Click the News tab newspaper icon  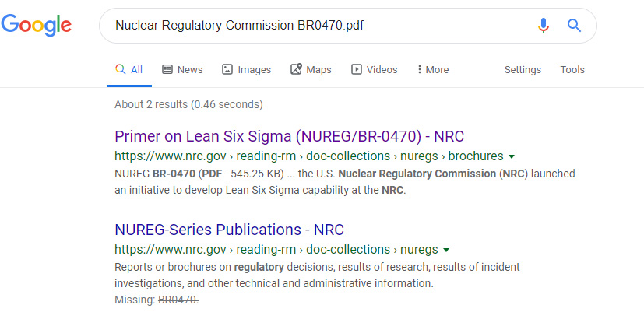167,69
